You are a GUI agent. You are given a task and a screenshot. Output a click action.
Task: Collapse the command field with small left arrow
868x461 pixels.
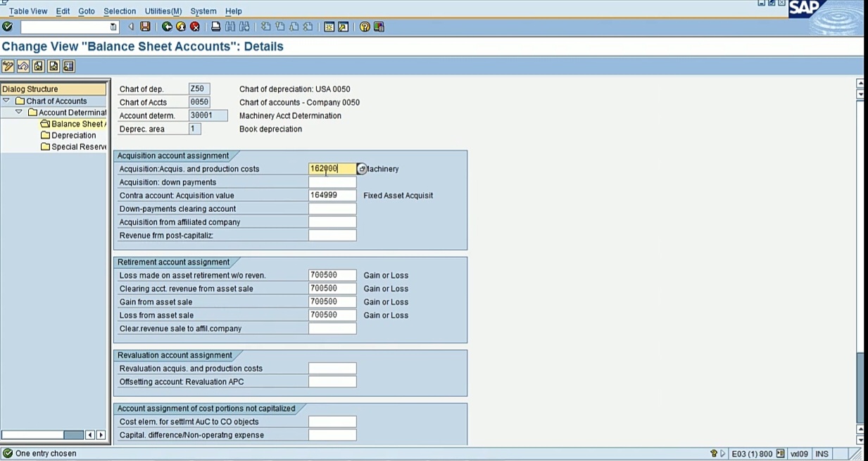[131, 27]
